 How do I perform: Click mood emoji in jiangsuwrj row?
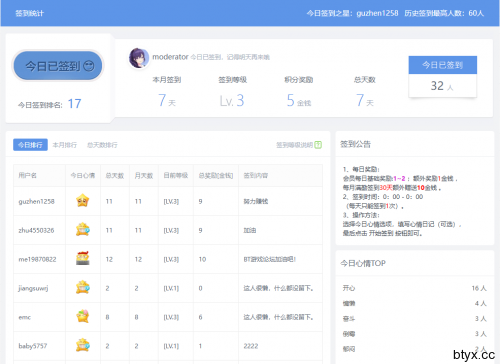[x=82, y=287]
